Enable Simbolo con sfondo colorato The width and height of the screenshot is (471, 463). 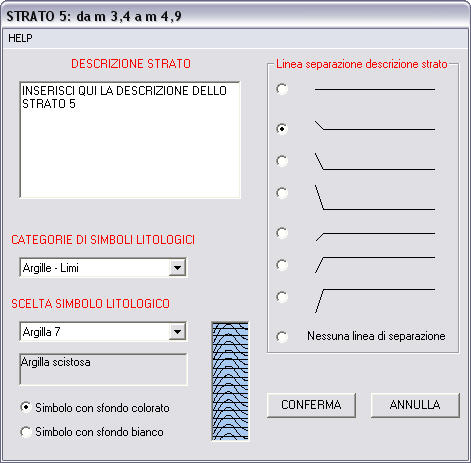click(26, 407)
